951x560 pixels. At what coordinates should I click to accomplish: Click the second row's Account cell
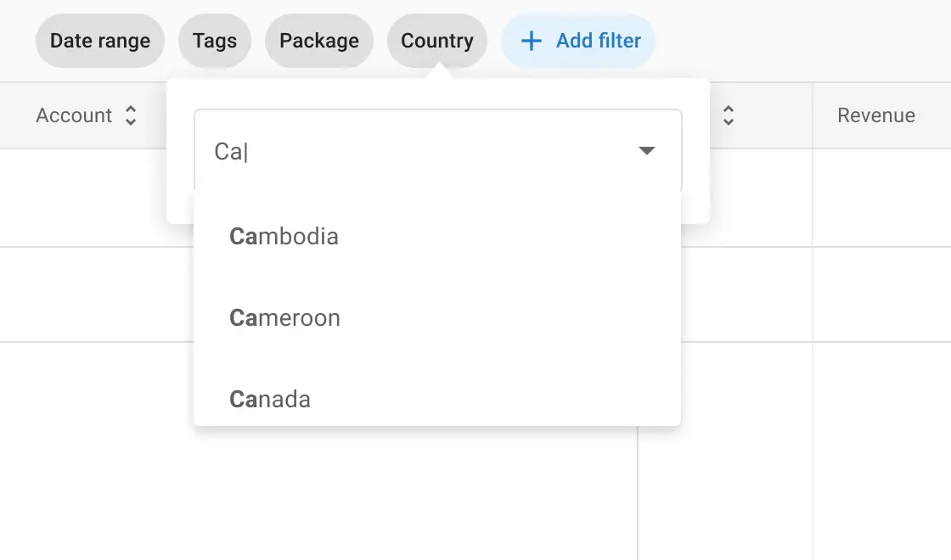tap(85, 294)
